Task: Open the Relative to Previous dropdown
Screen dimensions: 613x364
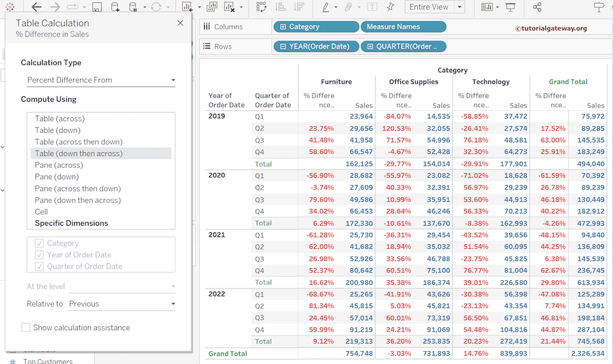Action: pos(122,304)
